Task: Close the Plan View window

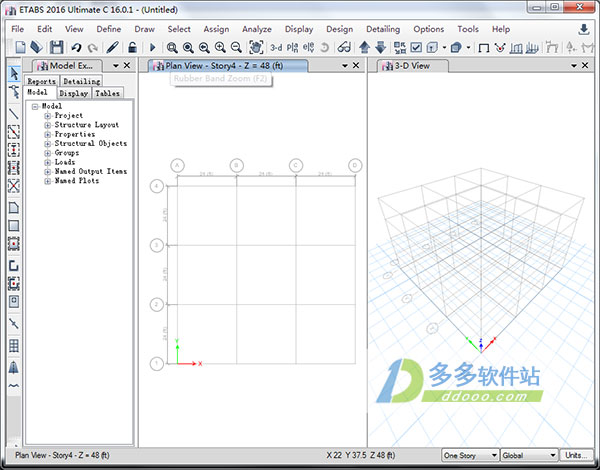Action: pyautogui.click(x=356, y=65)
